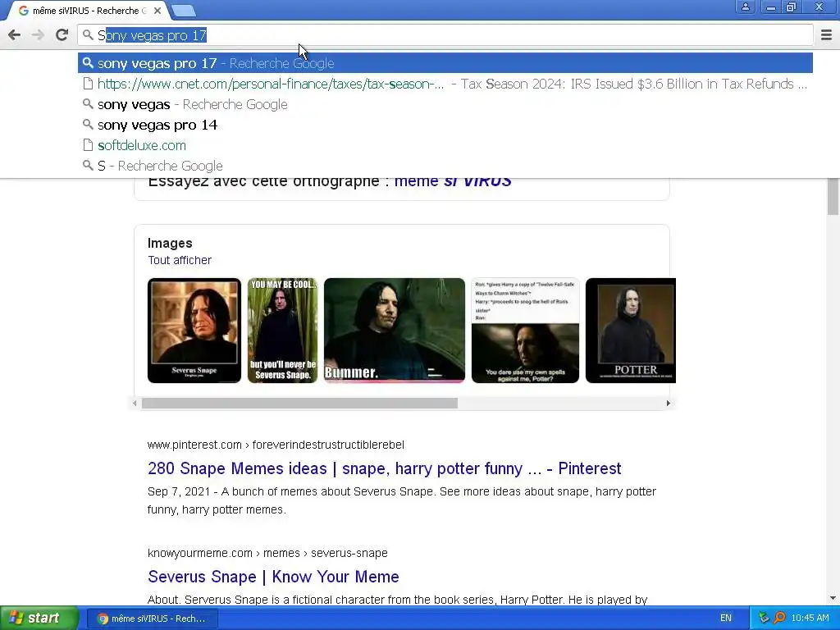Image resolution: width=840 pixels, height=630 pixels.
Task: Click the Chrome taskbar button 'même siVIRUS'
Action: [152, 619]
